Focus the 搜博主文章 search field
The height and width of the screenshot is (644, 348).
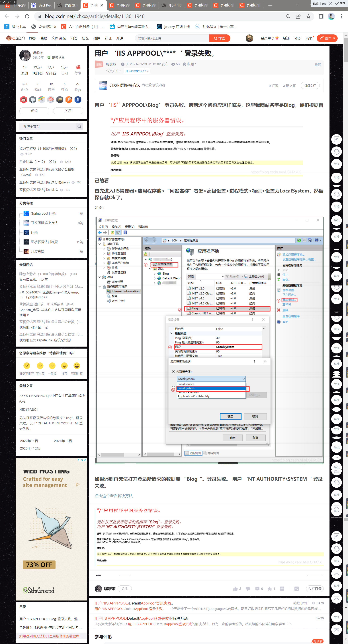pyautogui.click(x=48, y=127)
